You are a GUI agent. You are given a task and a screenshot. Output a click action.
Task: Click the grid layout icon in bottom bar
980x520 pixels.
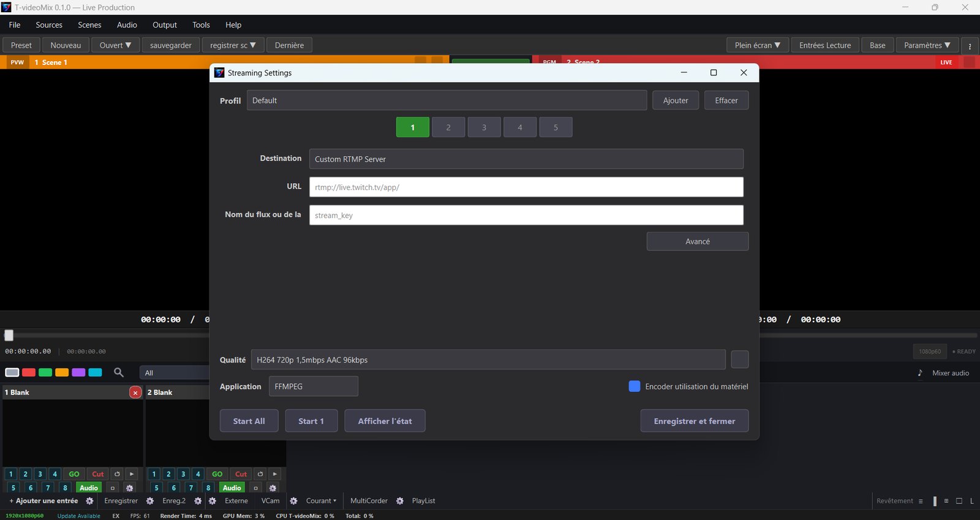pyautogui.click(x=946, y=501)
